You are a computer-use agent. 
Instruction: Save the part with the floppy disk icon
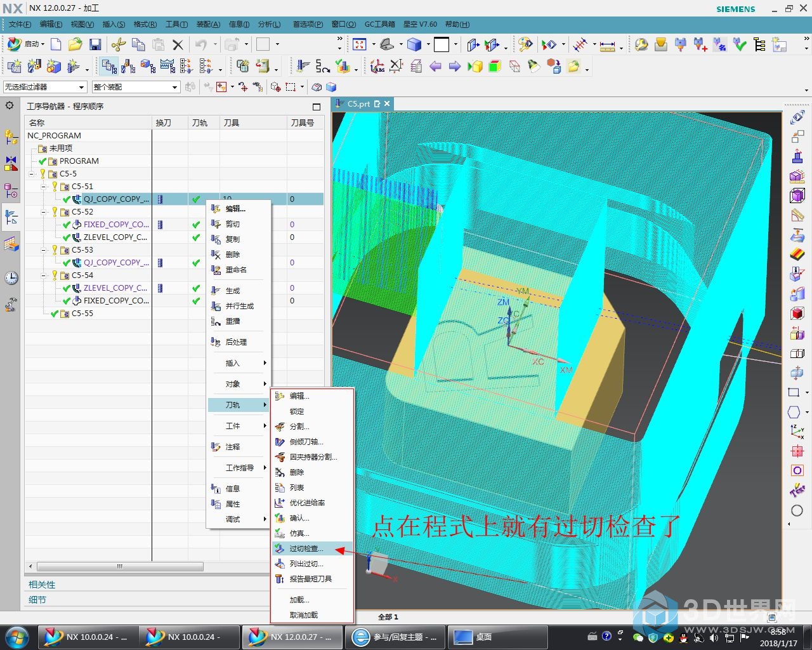click(x=95, y=44)
